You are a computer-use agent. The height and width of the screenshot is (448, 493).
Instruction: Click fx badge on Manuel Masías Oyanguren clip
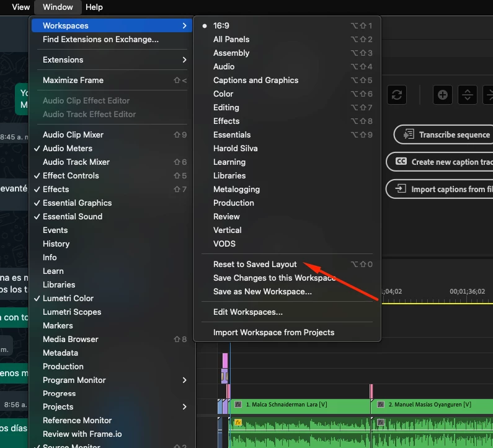point(381,405)
